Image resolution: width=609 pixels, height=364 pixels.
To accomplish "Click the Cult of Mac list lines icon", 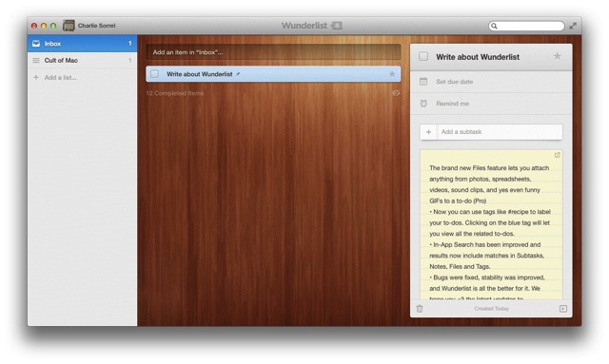I will tap(36, 60).
